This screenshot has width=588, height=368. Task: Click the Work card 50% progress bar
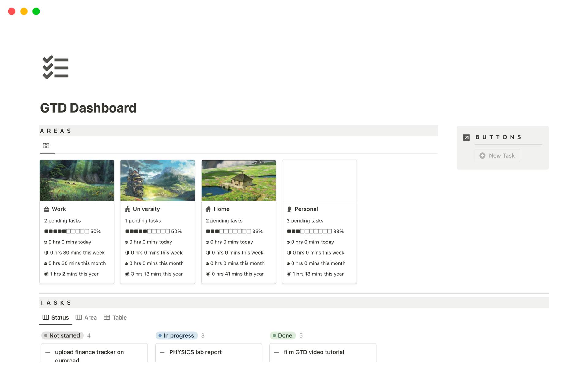66,231
